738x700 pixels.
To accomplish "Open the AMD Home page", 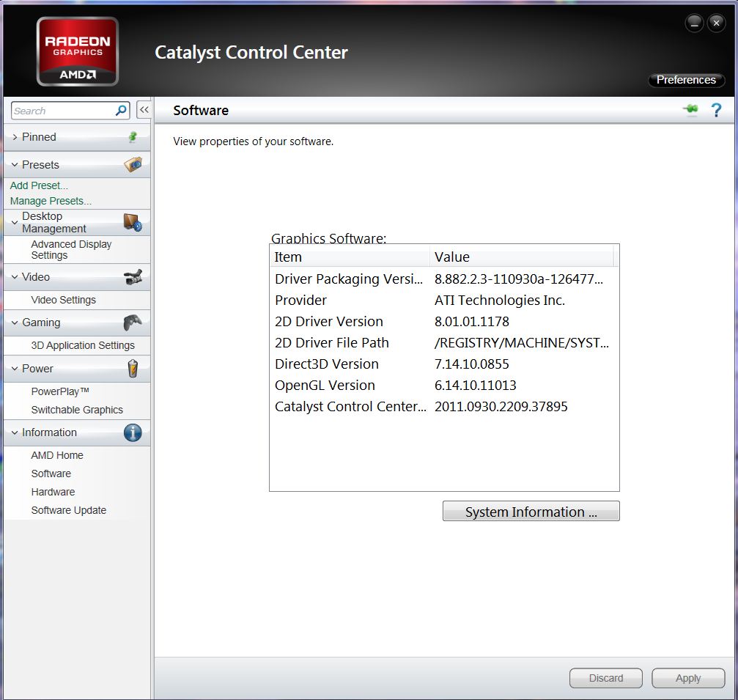I will tap(57, 455).
